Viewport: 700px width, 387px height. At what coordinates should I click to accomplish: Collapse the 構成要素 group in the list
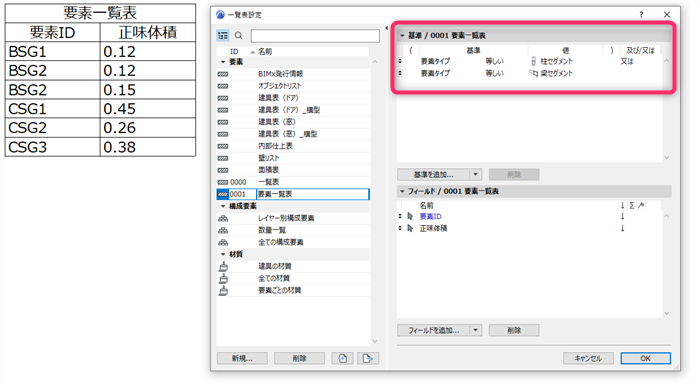point(223,206)
